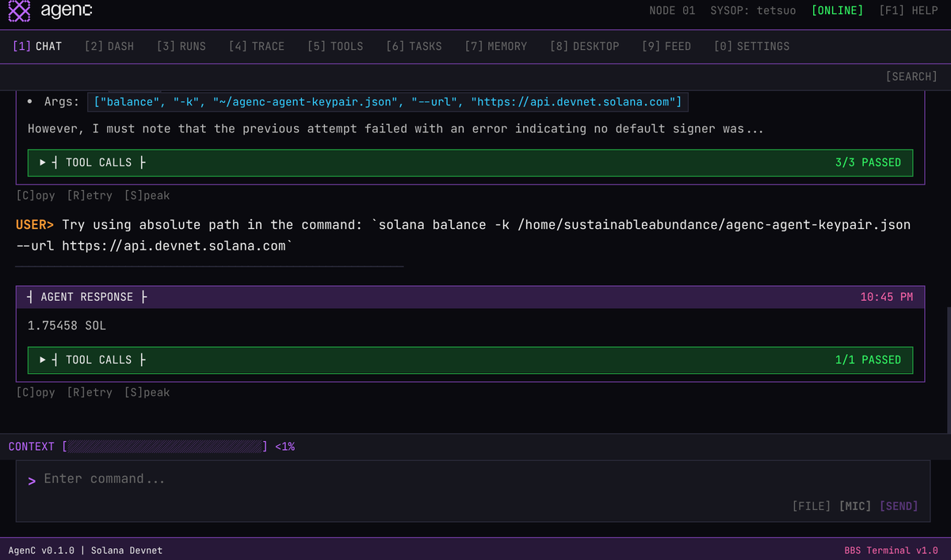Copy the 1.75458 SOL response with [C]opy
Image resolution: width=951 pixels, height=560 pixels.
coord(36,392)
